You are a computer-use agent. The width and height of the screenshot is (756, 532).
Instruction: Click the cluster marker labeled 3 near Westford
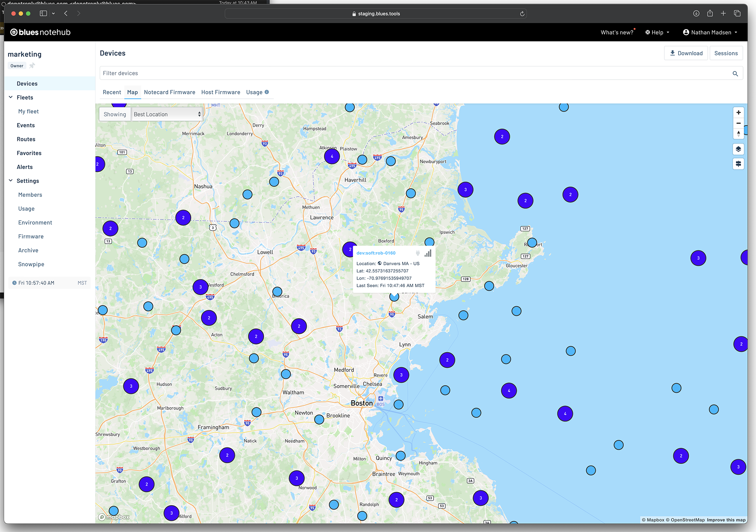click(200, 287)
